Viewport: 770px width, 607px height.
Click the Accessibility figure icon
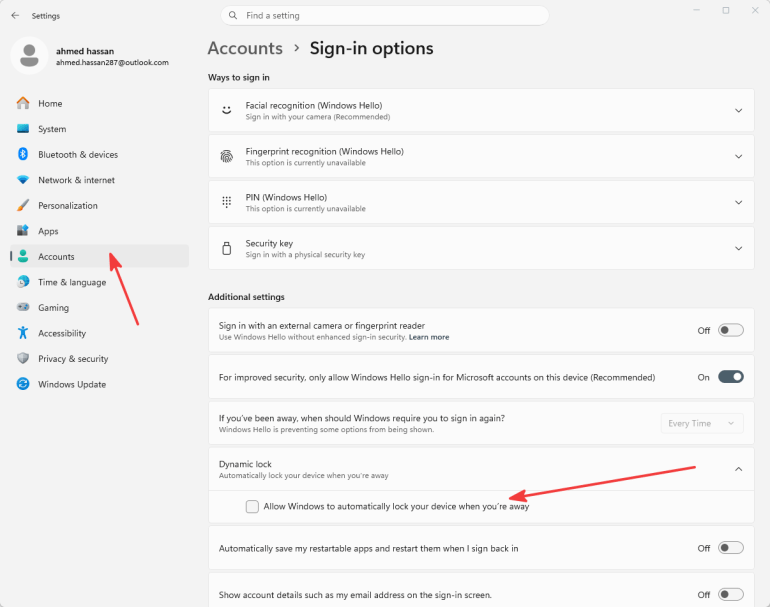tap(23, 333)
